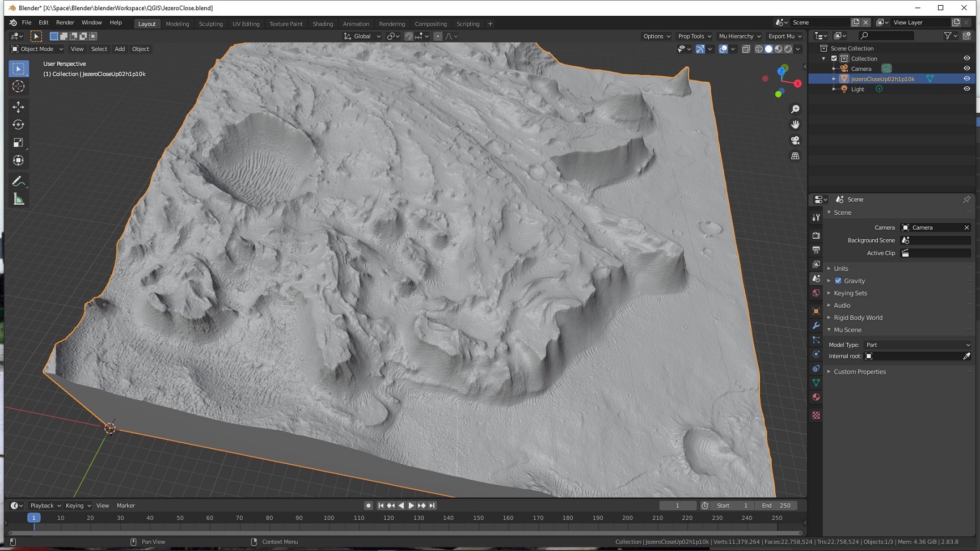Exclude Collection using its checkbox
The height and width of the screenshot is (551, 980).
(x=834, y=58)
